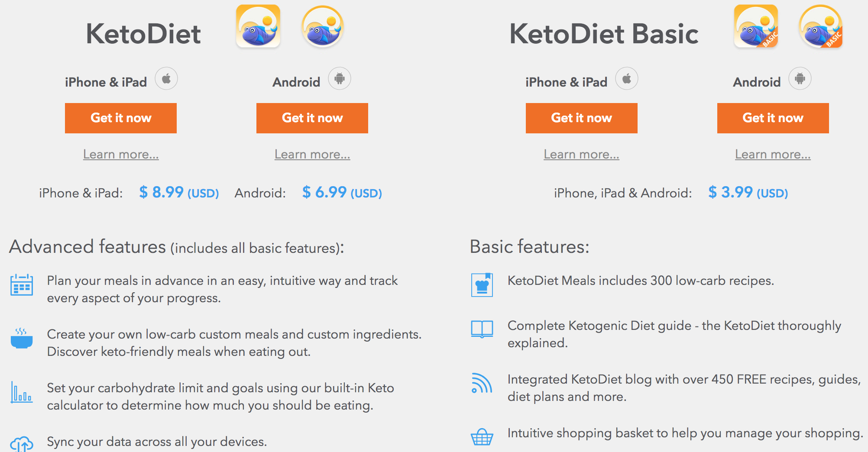Click the round KetoDiet app icon

pyautogui.click(x=323, y=26)
